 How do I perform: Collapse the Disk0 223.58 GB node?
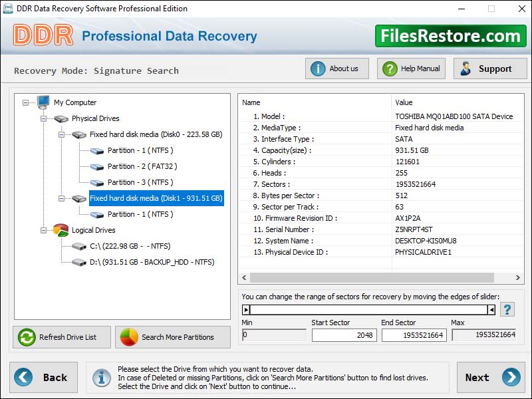click(x=61, y=134)
